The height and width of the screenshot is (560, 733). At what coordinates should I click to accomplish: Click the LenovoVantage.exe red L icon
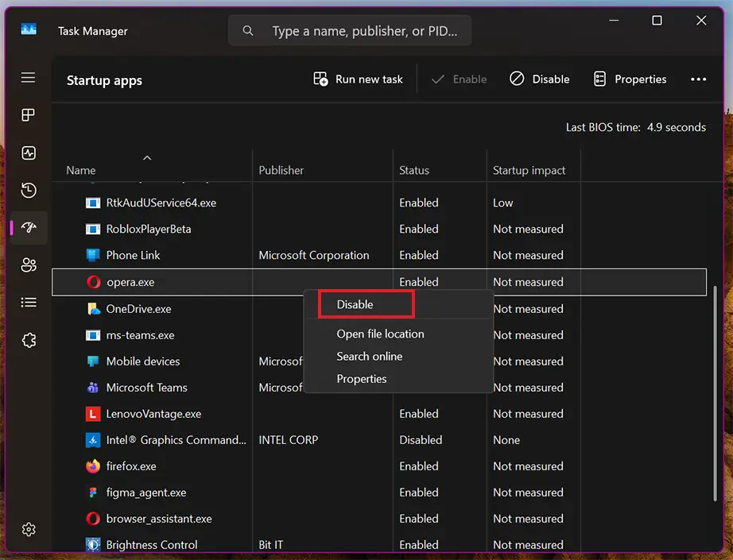[93, 414]
